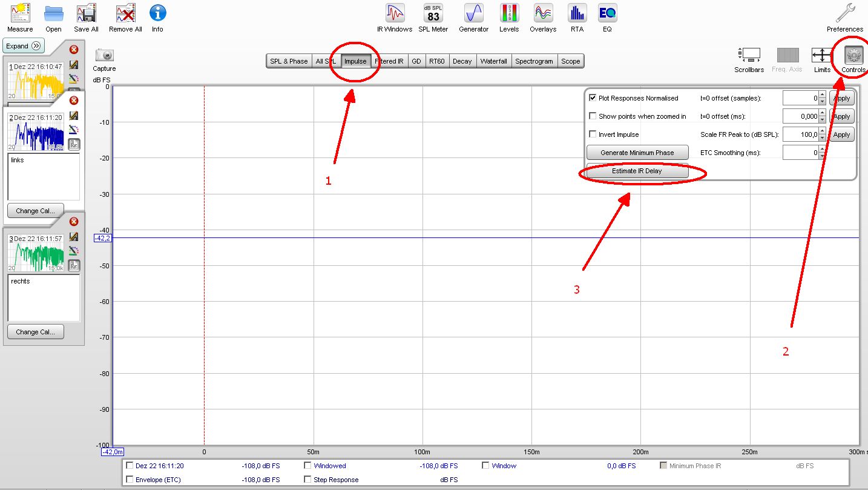Screen dimensions: 868x490
Task: Open IR Windows settings
Action: pyautogui.click(x=395, y=18)
